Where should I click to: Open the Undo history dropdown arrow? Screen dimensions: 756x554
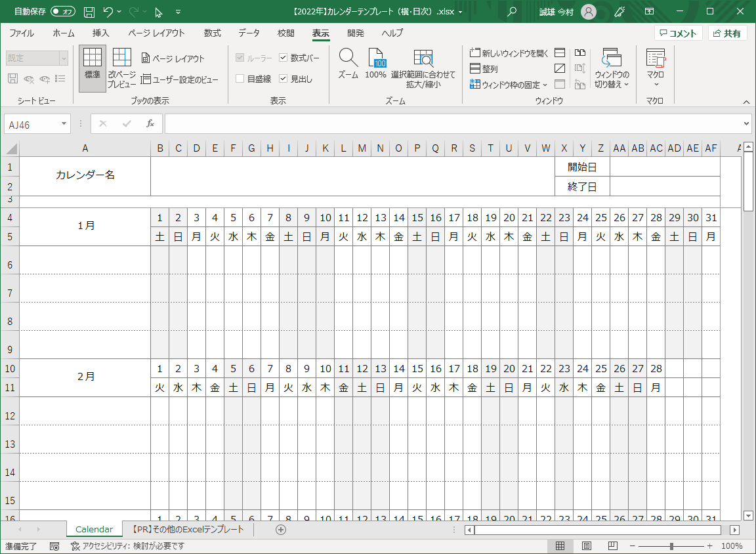pyautogui.click(x=119, y=12)
